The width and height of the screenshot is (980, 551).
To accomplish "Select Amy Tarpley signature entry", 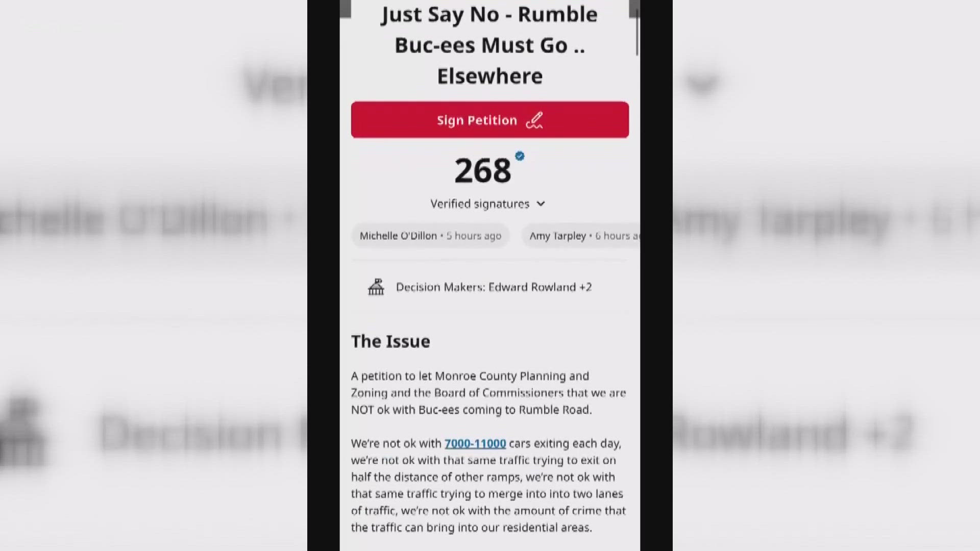I will tap(581, 235).
